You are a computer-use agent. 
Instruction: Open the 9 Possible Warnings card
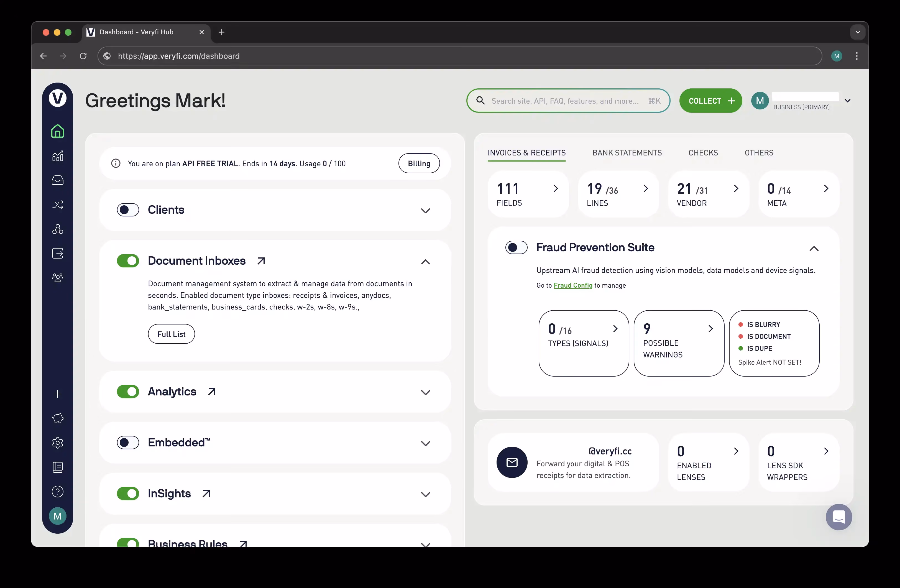679,343
